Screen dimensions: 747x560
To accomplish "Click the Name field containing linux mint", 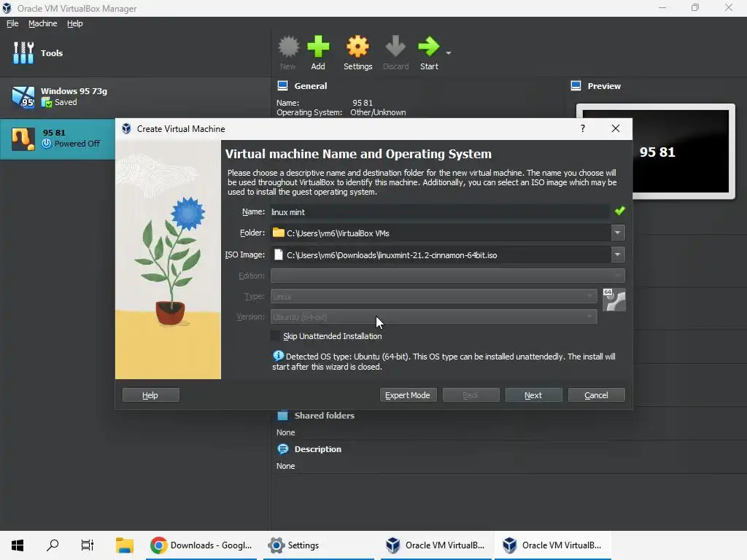I will point(440,212).
